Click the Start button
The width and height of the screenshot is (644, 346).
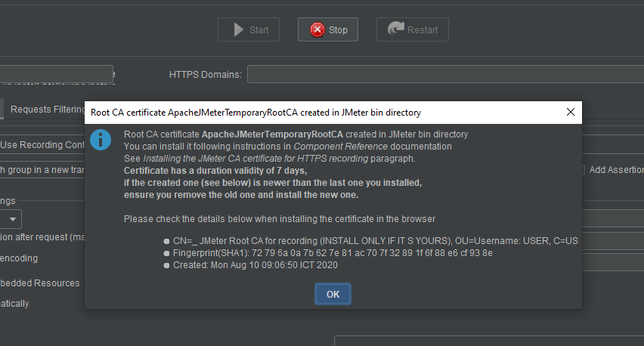pyautogui.click(x=249, y=29)
